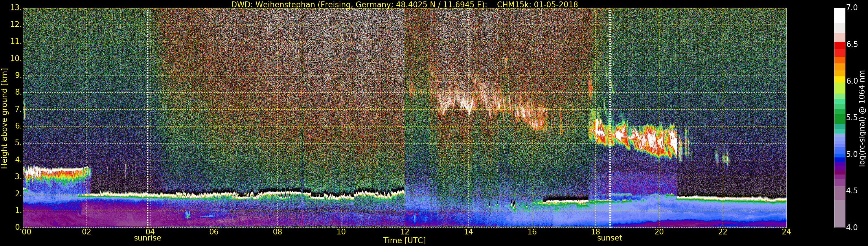The width and height of the screenshot is (868, 246).
Task: Click the 24 tick at the time axis end
Action: click(x=786, y=232)
